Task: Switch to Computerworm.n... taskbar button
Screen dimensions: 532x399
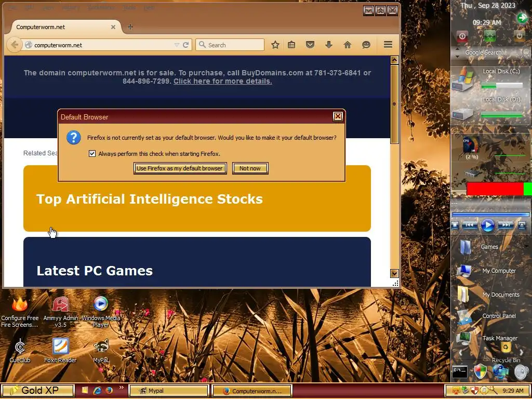Action: pos(252,391)
